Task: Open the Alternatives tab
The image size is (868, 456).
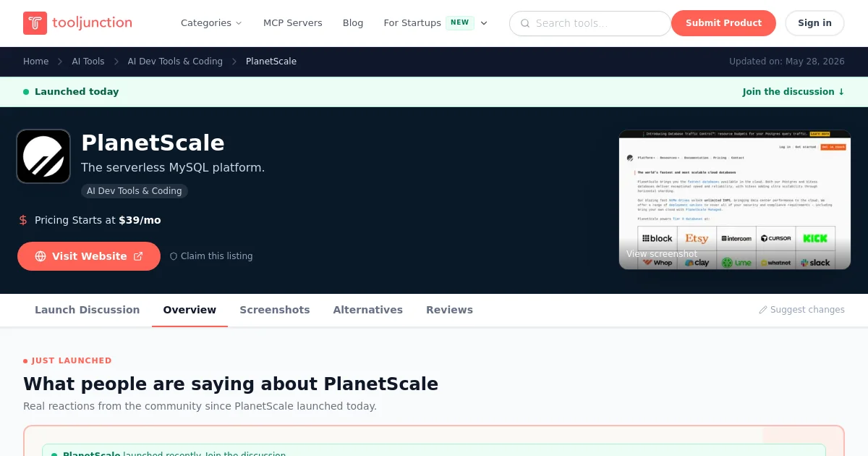Action: coord(368,310)
